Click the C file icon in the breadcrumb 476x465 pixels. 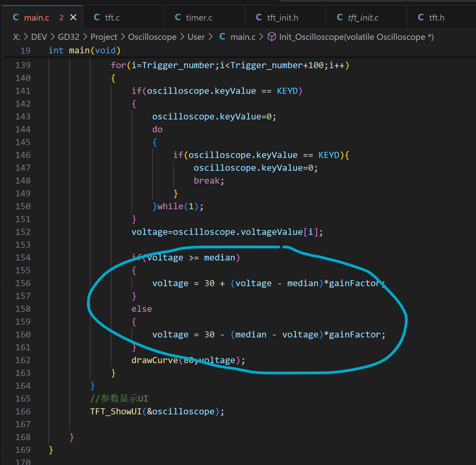[222, 37]
